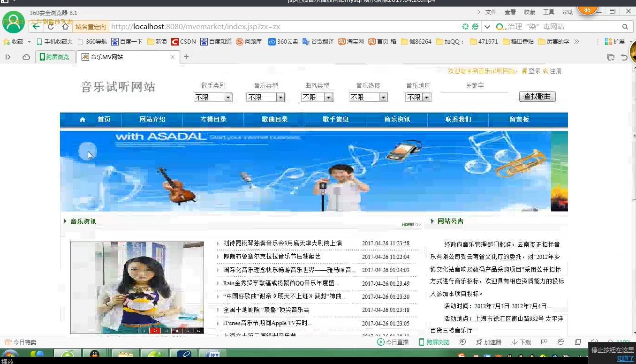636x364 pixels.
Task: Click the restore closed tab undo icon
Action: point(624,57)
